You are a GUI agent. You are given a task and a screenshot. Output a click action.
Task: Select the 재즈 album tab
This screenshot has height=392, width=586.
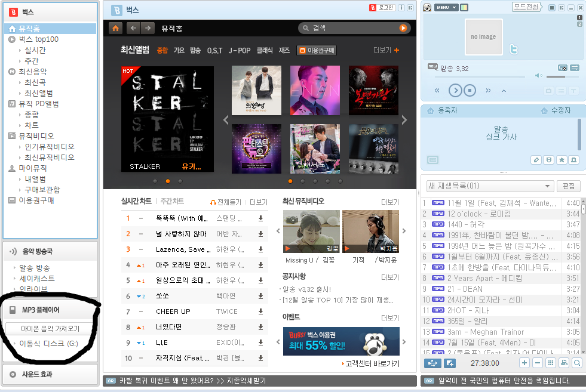284,50
